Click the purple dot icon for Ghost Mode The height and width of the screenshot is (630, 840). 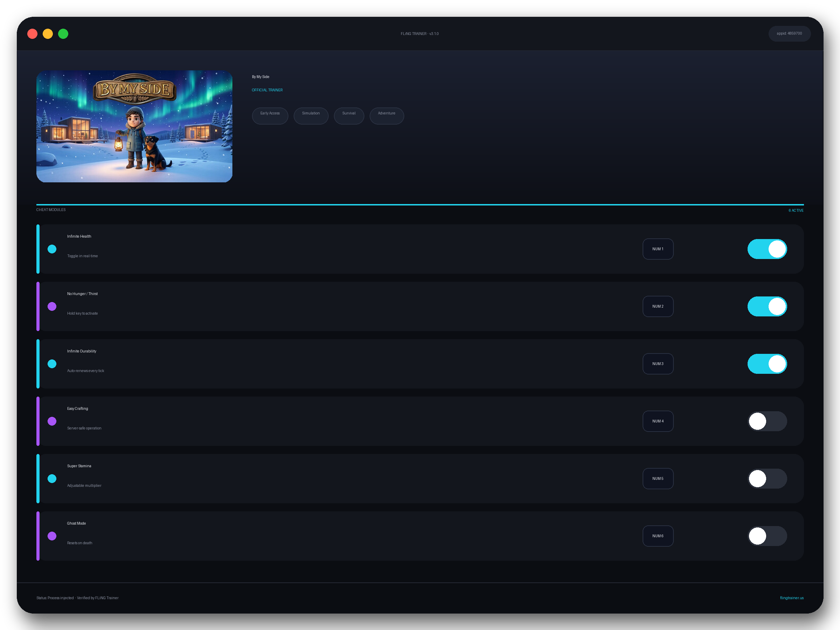point(52,536)
